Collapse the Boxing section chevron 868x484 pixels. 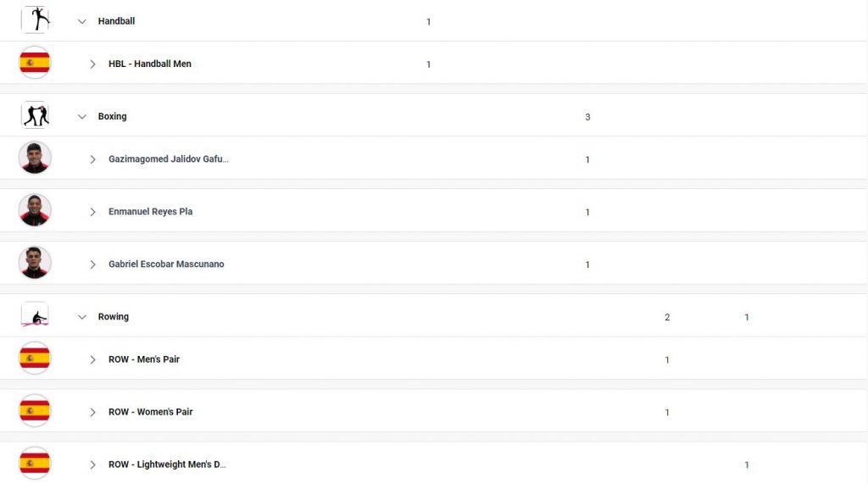(82, 117)
